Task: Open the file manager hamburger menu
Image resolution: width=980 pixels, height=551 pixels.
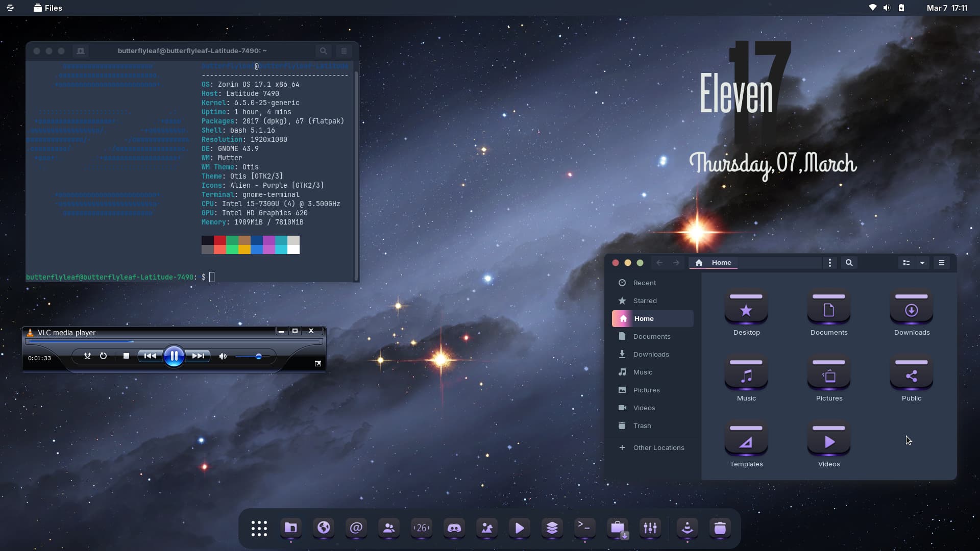Action: coord(942,263)
